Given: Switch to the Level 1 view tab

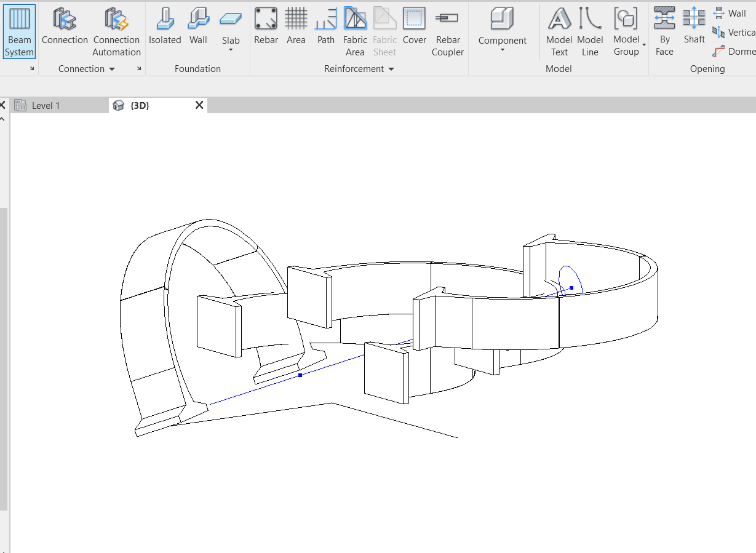Looking at the screenshot, I should pyautogui.click(x=46, y=105).
